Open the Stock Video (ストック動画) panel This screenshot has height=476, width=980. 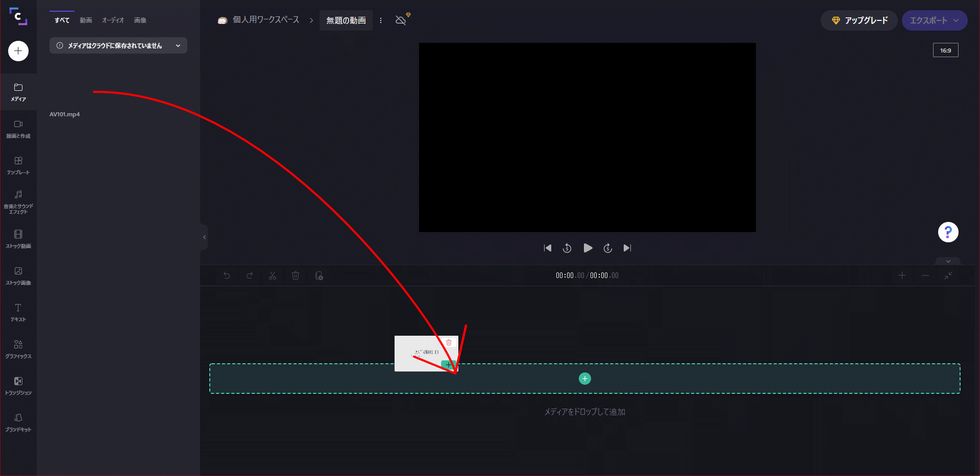(18, 239)
